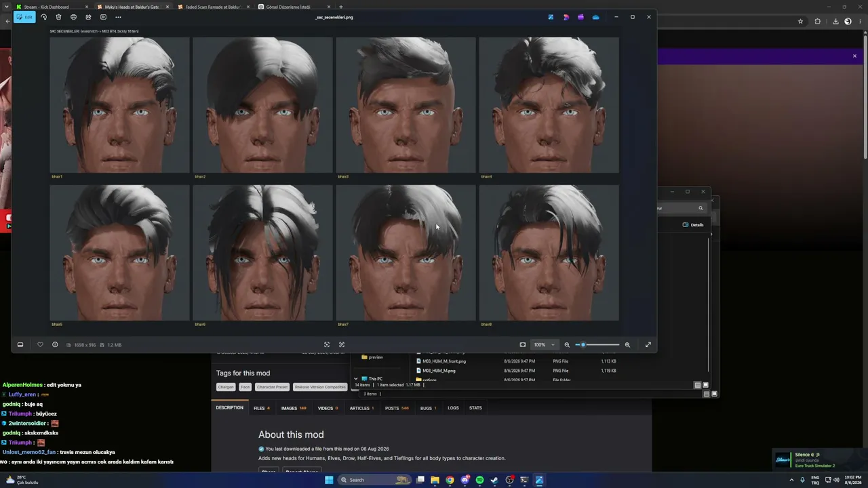Click the Edit button in Photos viewer
The height and width of the screenshot is (488, 868).
point(24,17)
